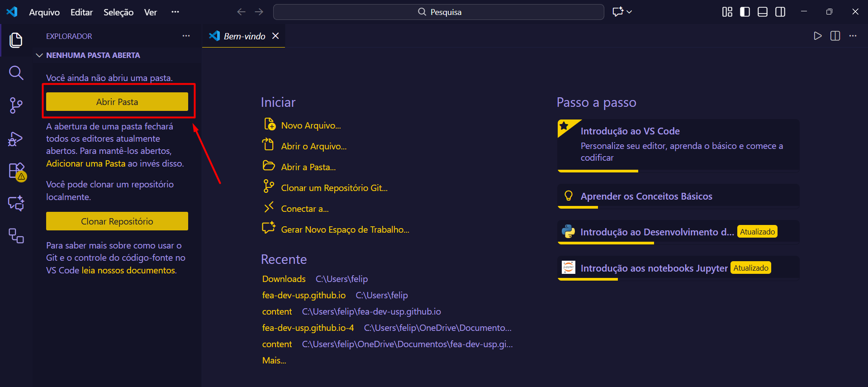Toggle the bottom panel visibility
Screen dimensions: 868x387
tap(762, 12)
